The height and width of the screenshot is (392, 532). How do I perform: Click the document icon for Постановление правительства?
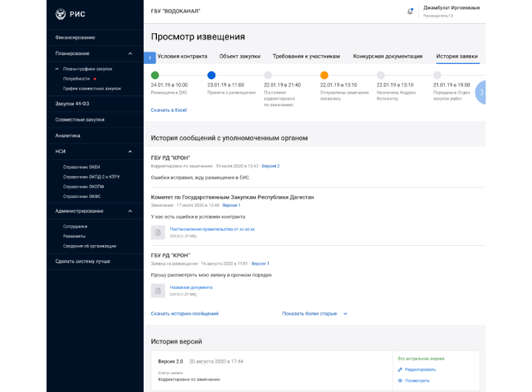(158, 233)
